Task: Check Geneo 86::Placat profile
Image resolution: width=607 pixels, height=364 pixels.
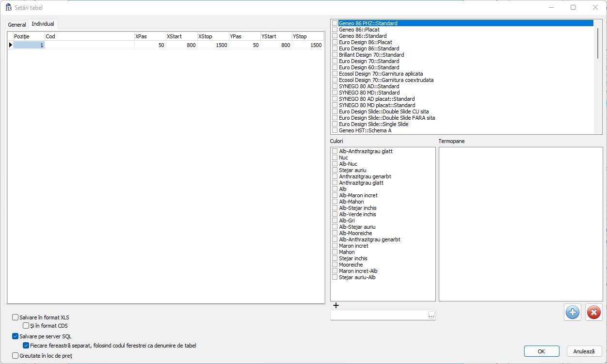Action: tap(335, 30)
